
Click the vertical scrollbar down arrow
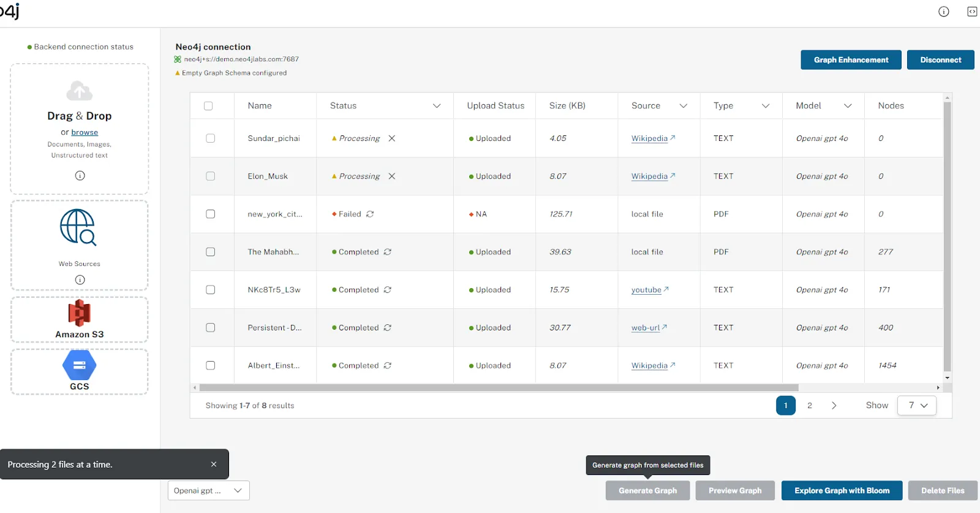tap(947, 378)
